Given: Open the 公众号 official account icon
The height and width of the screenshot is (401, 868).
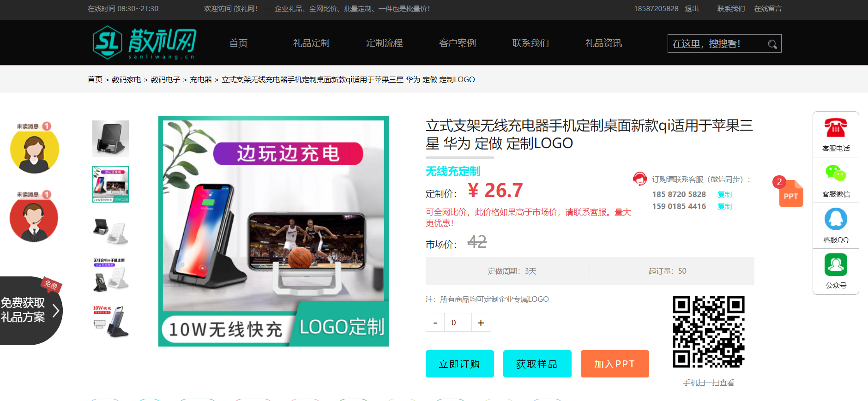Looking at the screenshot, I should [835, 265].
